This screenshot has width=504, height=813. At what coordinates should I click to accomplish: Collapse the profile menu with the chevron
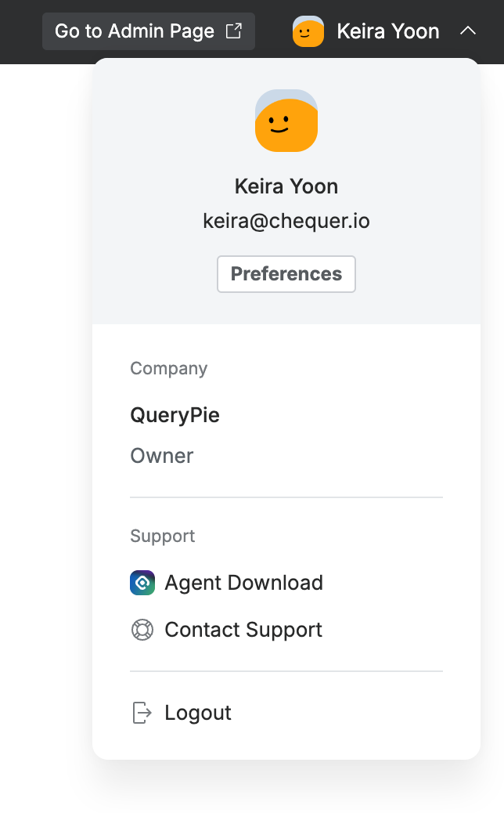coord(467,31)
